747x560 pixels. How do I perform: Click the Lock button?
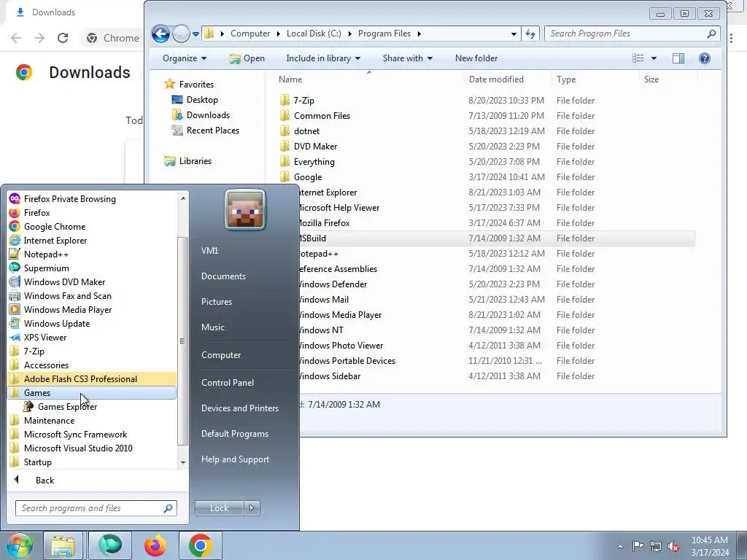pyautogui.click(x=219, y=508)
